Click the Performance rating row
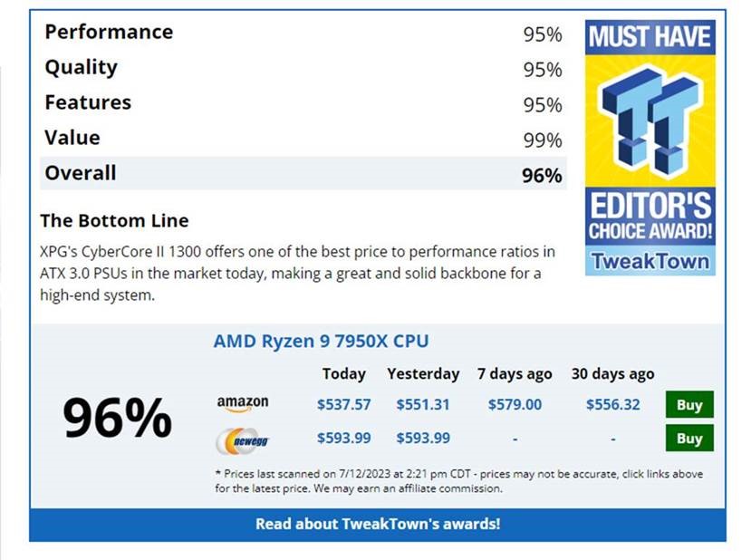 [x=303, y=33]
